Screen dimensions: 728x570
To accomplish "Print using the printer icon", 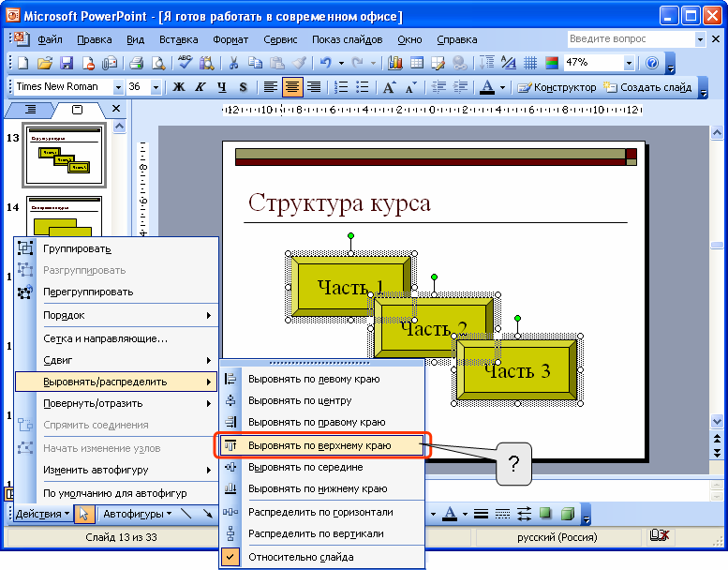I will point(136,63).
